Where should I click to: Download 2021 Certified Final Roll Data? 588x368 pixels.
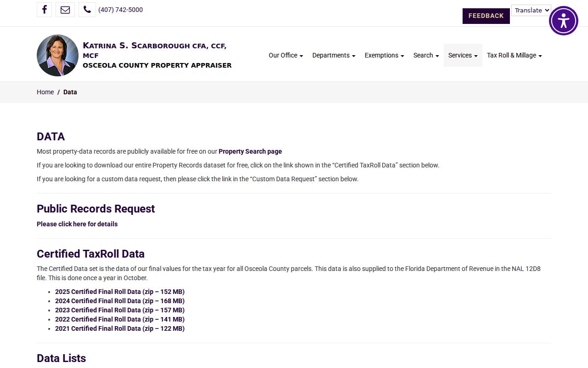point(120,328)
